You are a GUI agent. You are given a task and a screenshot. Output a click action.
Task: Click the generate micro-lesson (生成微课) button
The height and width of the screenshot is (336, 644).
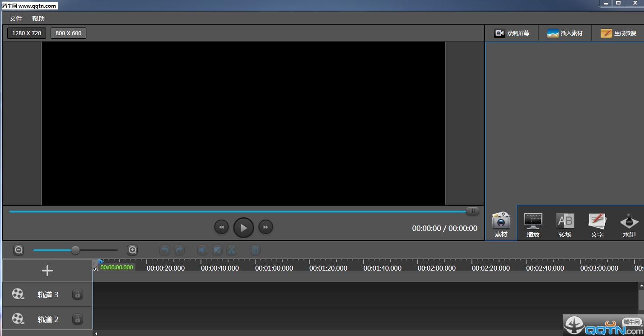tap(618, 33)
